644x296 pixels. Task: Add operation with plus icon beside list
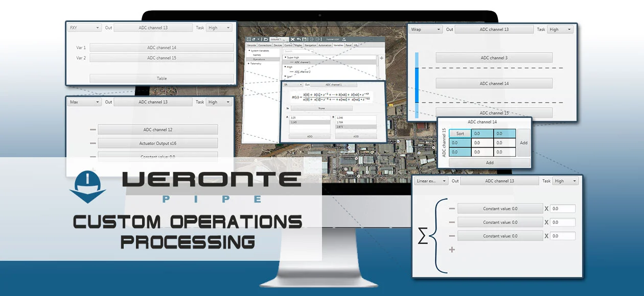[x=382, y=58]
